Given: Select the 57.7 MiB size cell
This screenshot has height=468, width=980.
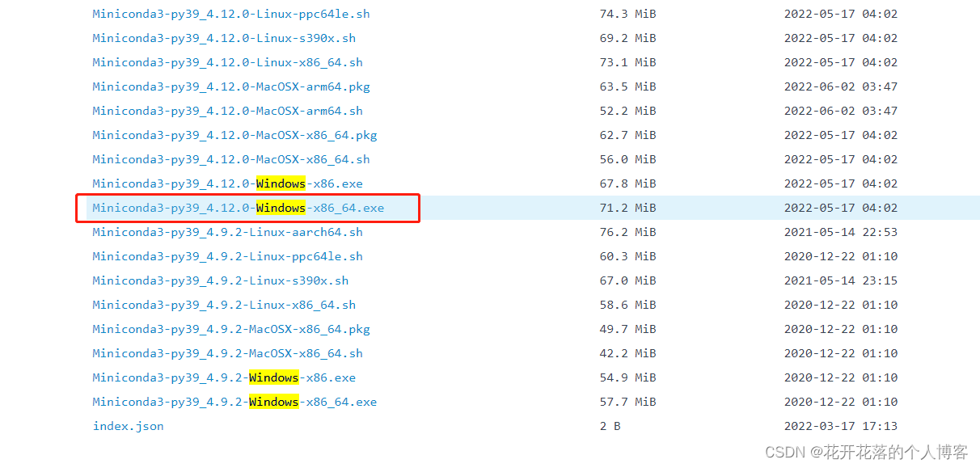Looking at the screenshot, I should [627, 402].
